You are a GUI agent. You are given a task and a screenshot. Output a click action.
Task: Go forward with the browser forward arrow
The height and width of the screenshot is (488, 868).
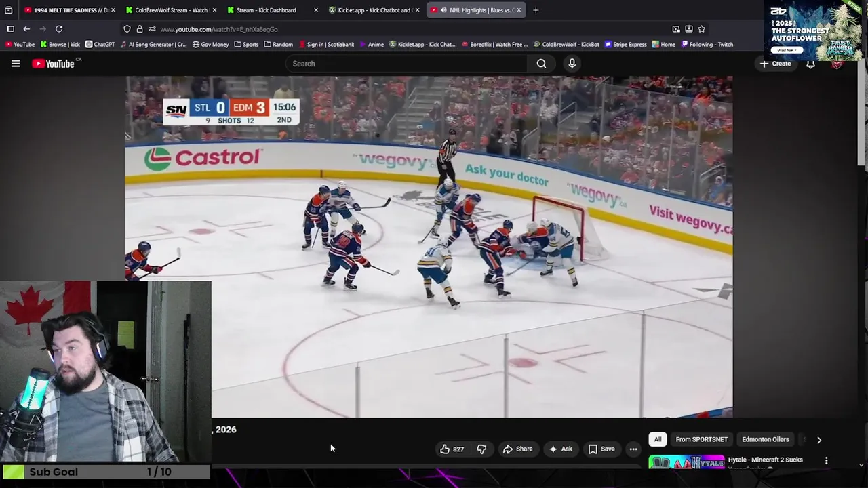click(x=43, y=29)
